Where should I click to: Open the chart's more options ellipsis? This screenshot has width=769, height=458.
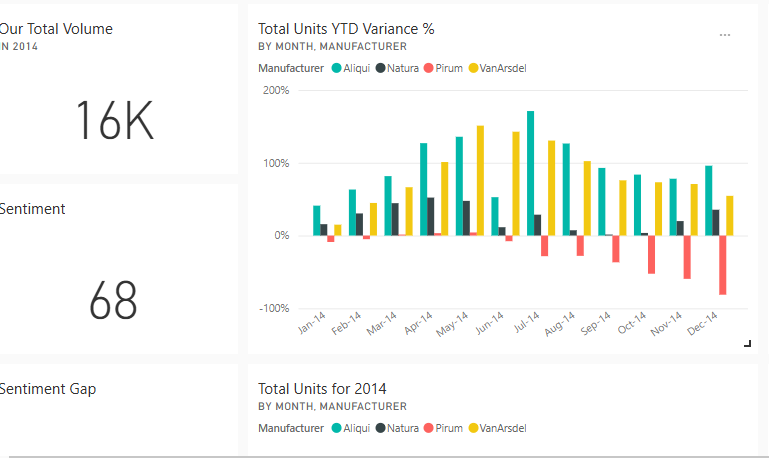tap(725, 35)
